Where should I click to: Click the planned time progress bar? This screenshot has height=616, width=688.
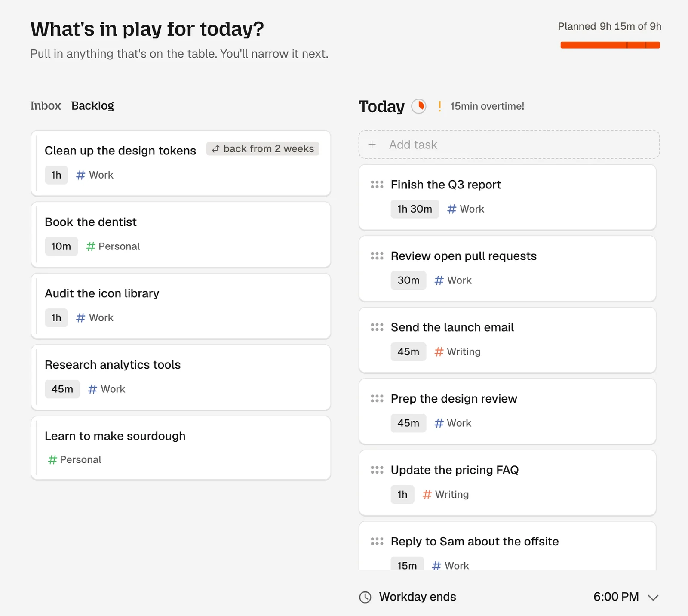point(610,45)
